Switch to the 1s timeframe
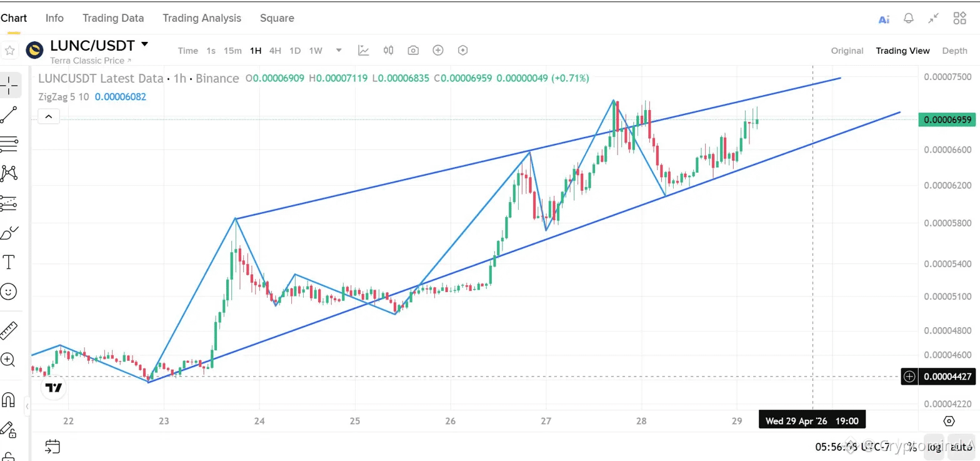This screenshot has height=461, width=980. (211, 51)
